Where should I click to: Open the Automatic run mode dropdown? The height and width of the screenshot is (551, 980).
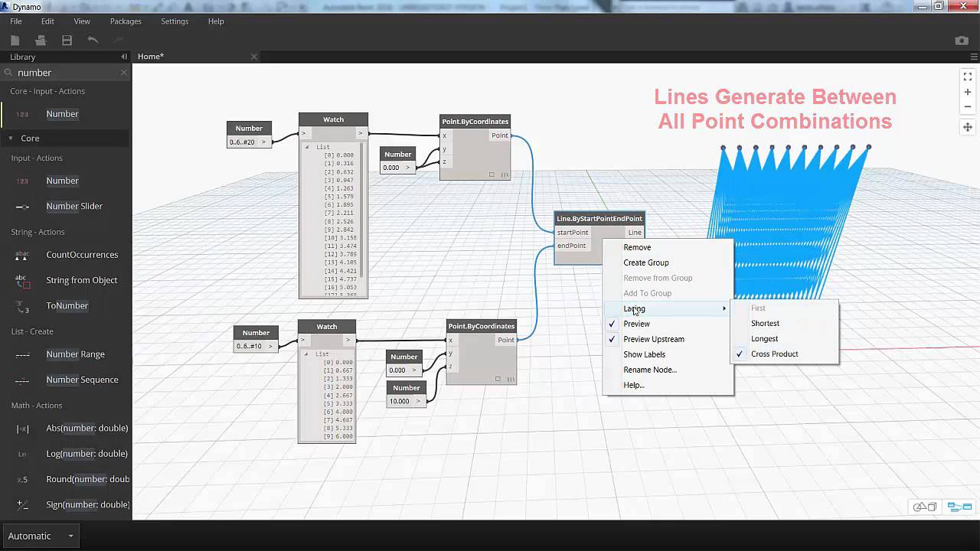(41, 536)
